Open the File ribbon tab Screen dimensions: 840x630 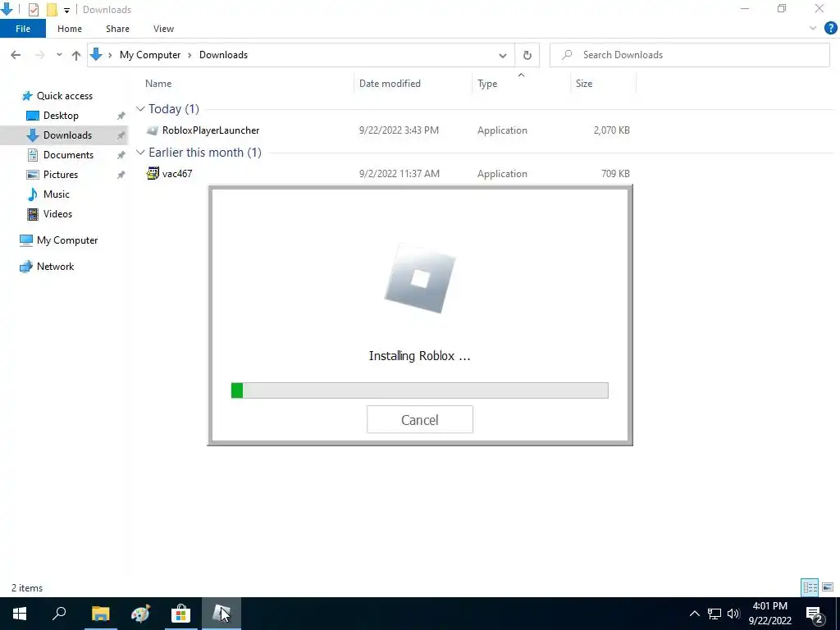point(23,29)
